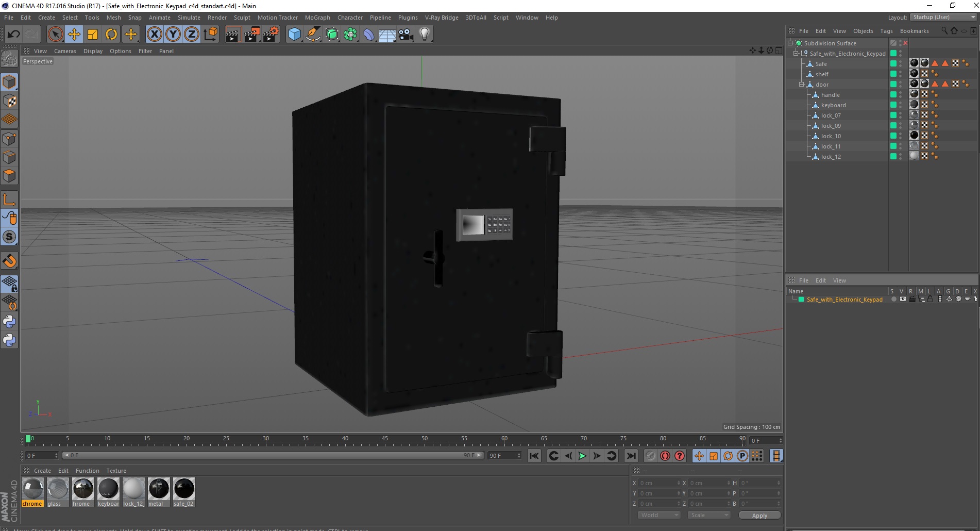Image resolution: width=980 pixels, height=531 pixels.
Task: Toggle visibility dots of keyboard object
Action: pyautogui.click(x=901, y=105)
